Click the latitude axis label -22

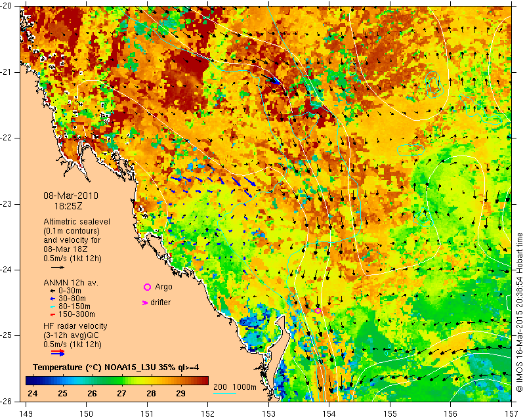point(7,138)
